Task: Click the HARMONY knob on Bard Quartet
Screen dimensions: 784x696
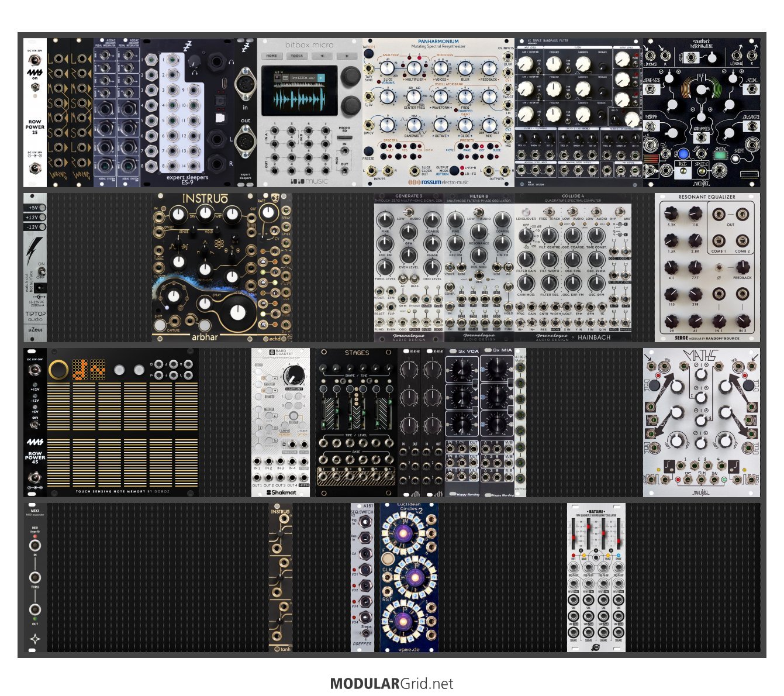Action: [293, 375]
